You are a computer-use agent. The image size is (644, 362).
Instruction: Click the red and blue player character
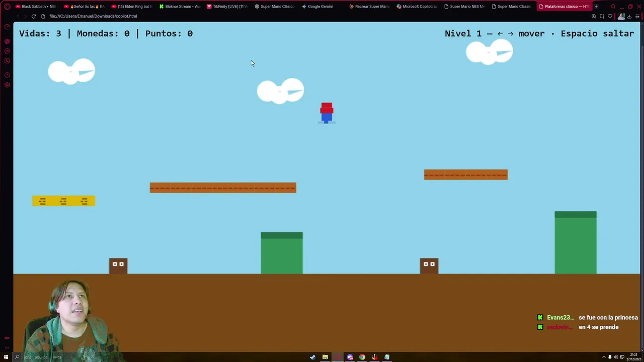pyautogui.click(x=327, y=113)
